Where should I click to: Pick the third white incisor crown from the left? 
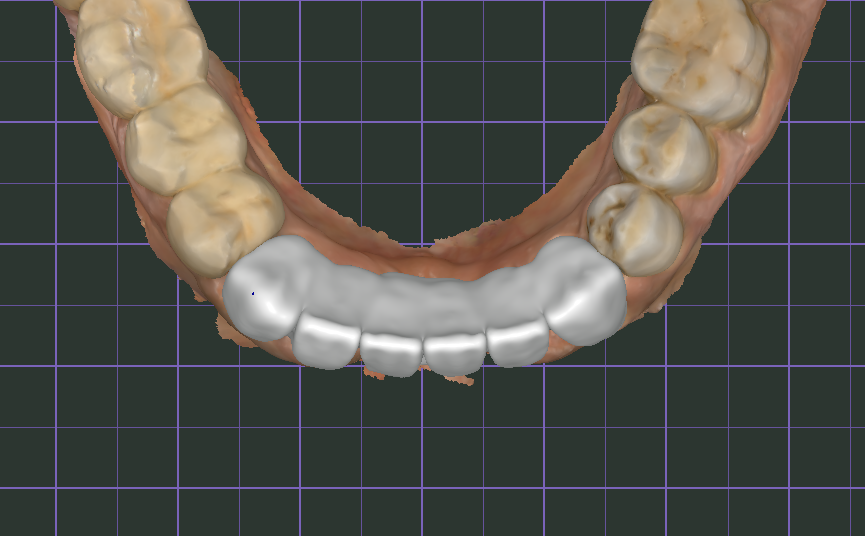[x=455, y=353]
